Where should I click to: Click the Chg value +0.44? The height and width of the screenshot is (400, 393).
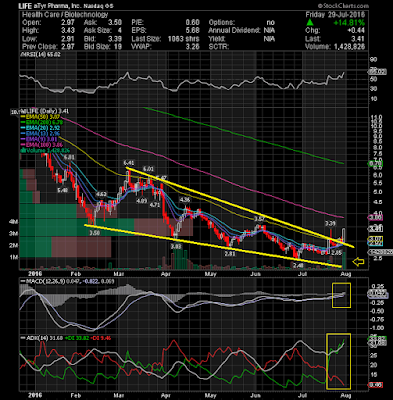pyautogui.click(x=357, y=30)
